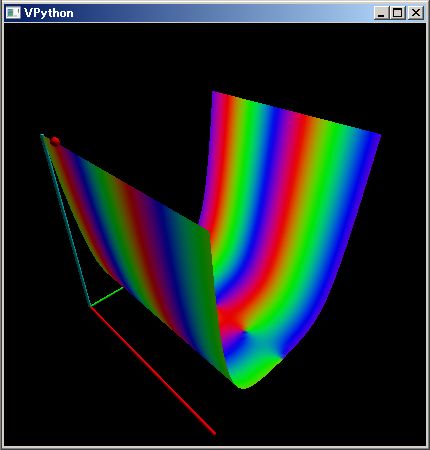Click the short green axis line

tap(107, 296)
